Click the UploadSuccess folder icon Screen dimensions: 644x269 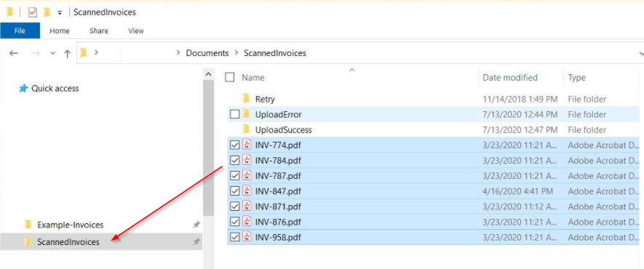coord(247,129)
